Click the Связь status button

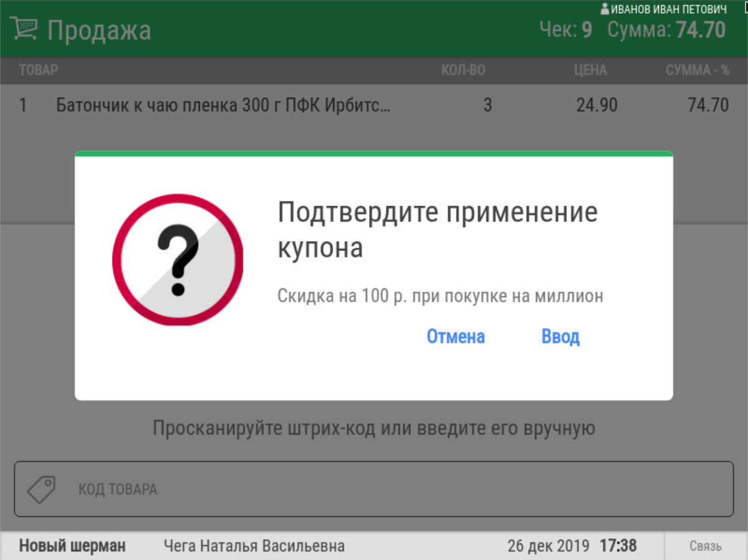point(706,546)
